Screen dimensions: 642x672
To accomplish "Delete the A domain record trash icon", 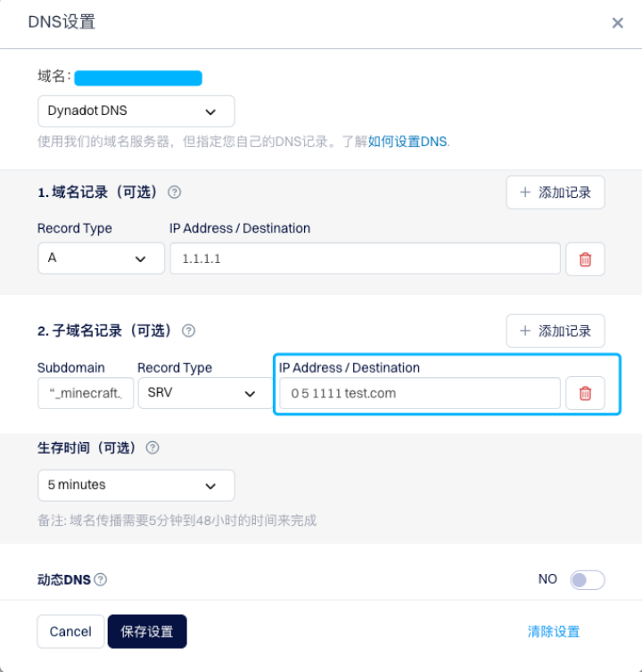I will point(585,259).
